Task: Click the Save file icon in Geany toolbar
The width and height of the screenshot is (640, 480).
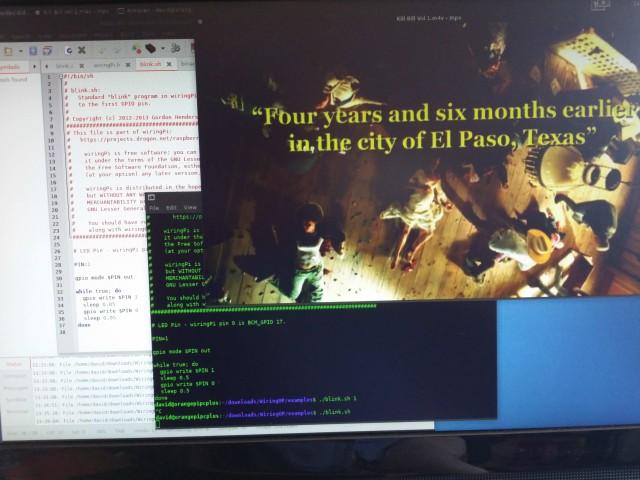Action: 33,51
